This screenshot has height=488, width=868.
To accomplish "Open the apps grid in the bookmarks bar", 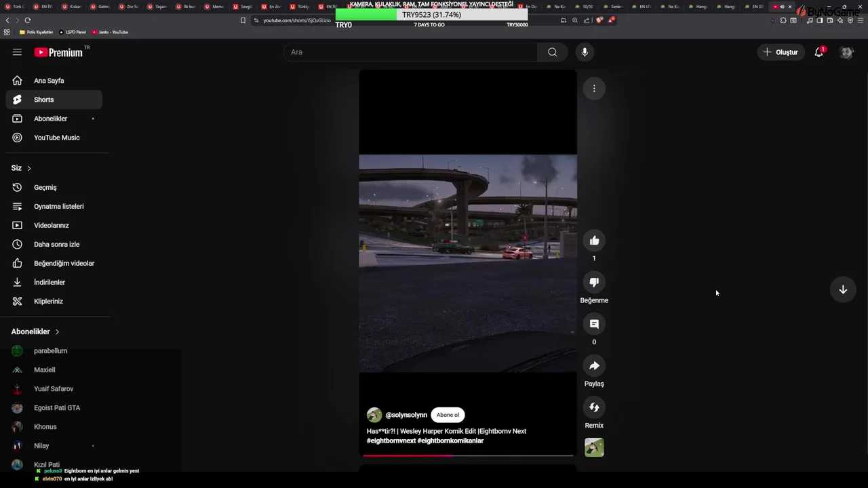I will [7, 32].
